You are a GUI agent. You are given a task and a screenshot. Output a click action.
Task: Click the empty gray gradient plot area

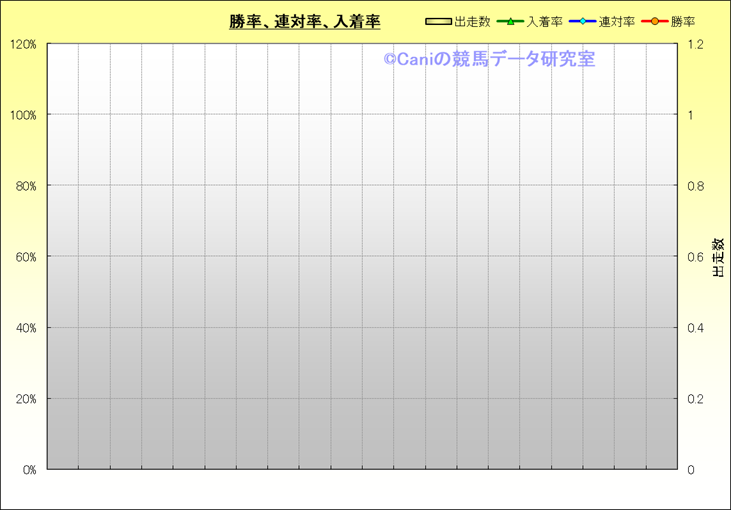point(362,300)
